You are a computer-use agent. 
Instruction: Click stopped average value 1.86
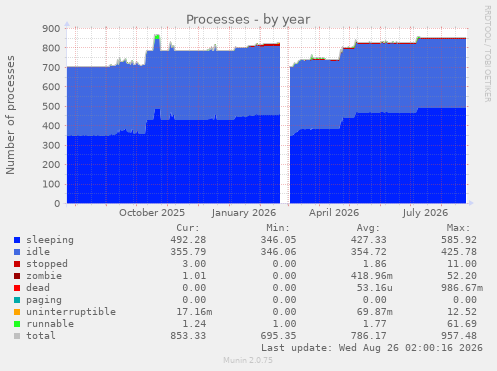[x=374, y=264]
